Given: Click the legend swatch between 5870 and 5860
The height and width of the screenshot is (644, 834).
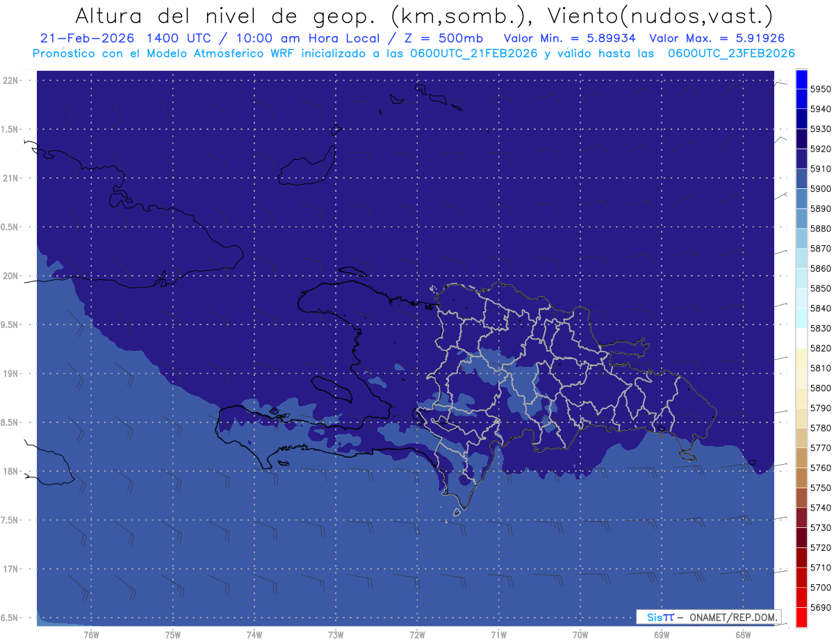Looking at the screenshot, I should 801,258.
